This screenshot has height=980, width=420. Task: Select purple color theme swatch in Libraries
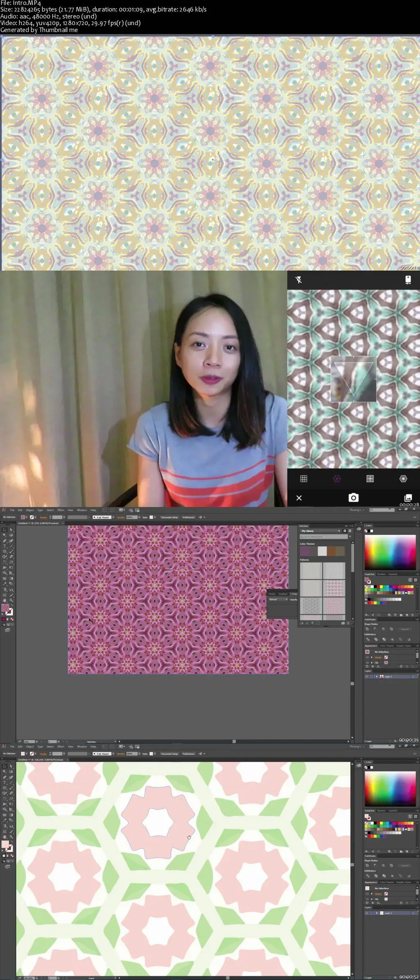point(304,551)
